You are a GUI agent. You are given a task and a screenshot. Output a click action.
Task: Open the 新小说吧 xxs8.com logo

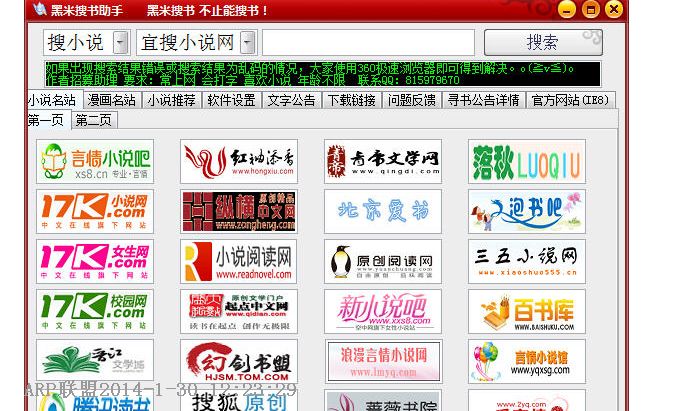coord(383,311)
